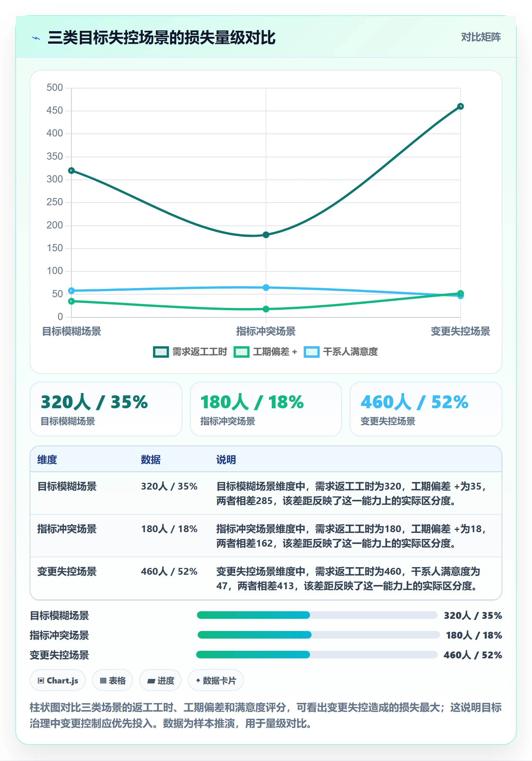Select the 320 data point at 目标模糊场景
Viewport: 532px width, 761px height.
pyautogui.click(x=71, y=171)
